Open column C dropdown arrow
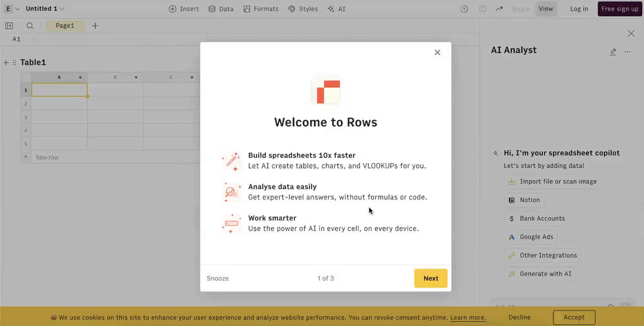The width and height of the screenshot is (644, 326). (192, 78)
